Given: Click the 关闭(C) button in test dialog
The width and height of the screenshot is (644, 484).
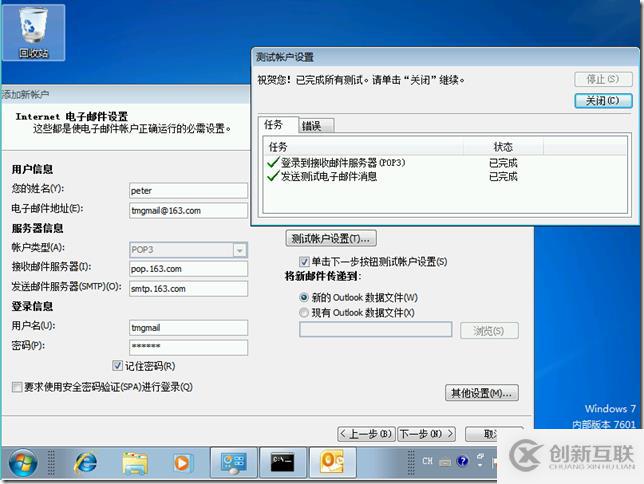Looking at the screenshot, I should pyautogui.click(x=603, y=101).
